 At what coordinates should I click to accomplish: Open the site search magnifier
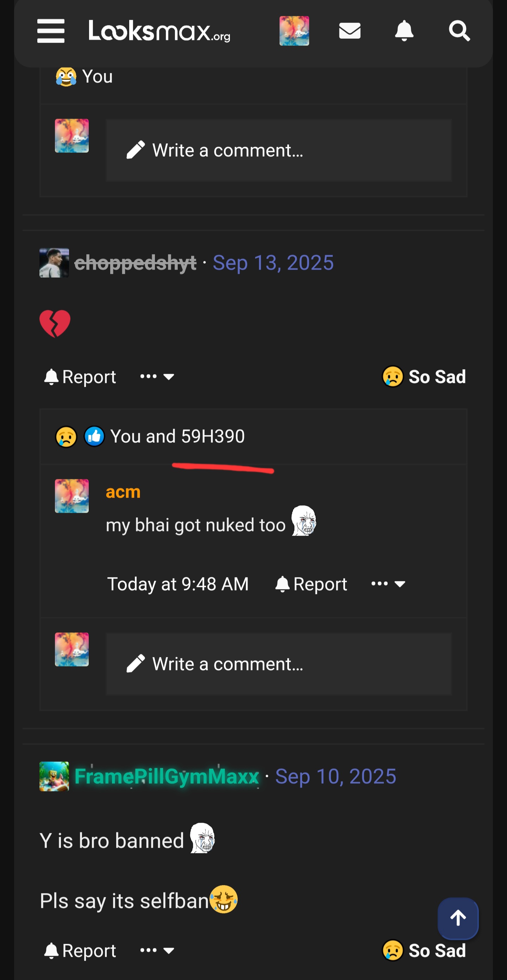point(459,31)
